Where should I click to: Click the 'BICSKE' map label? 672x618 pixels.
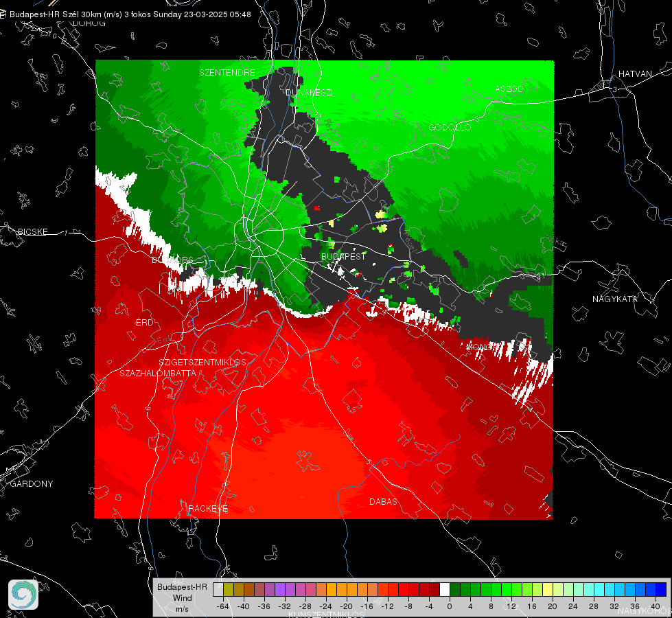[x=32, y=231]
